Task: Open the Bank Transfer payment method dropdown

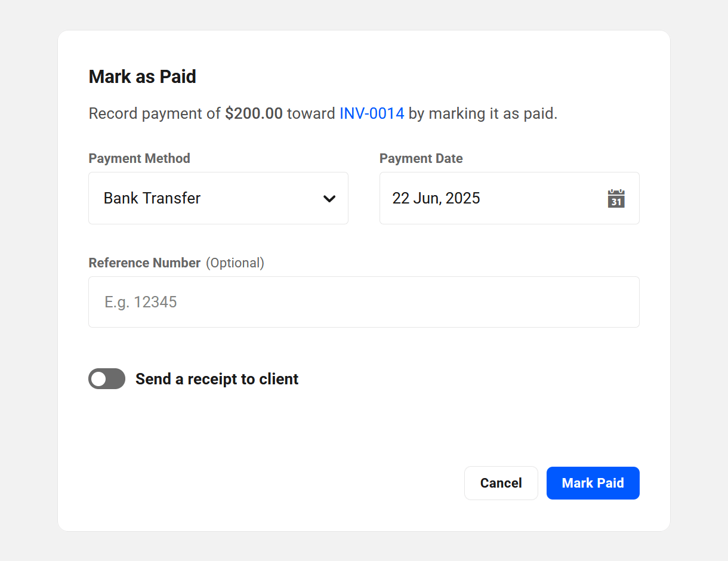Action: click(218, 198)
